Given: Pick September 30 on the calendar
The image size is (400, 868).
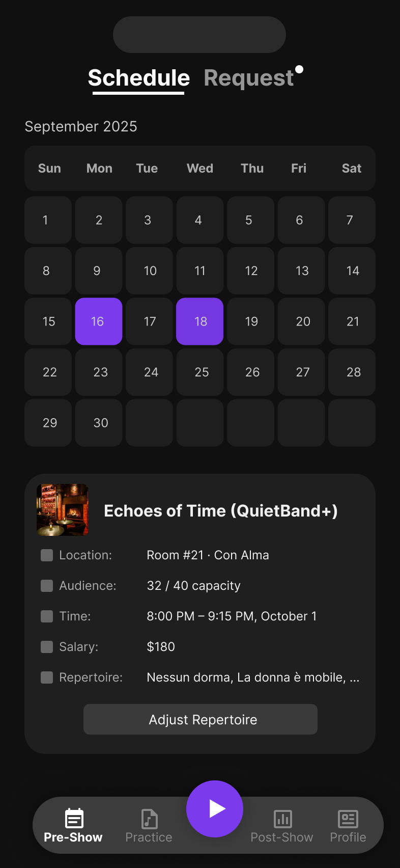Looking at the screenshot, I should 100,423.
